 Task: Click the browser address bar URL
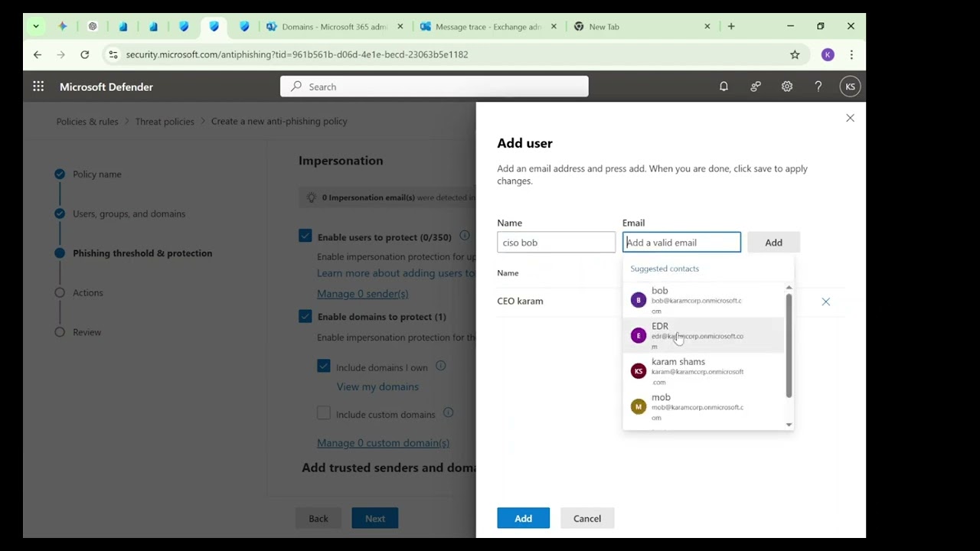coord(297,54)
